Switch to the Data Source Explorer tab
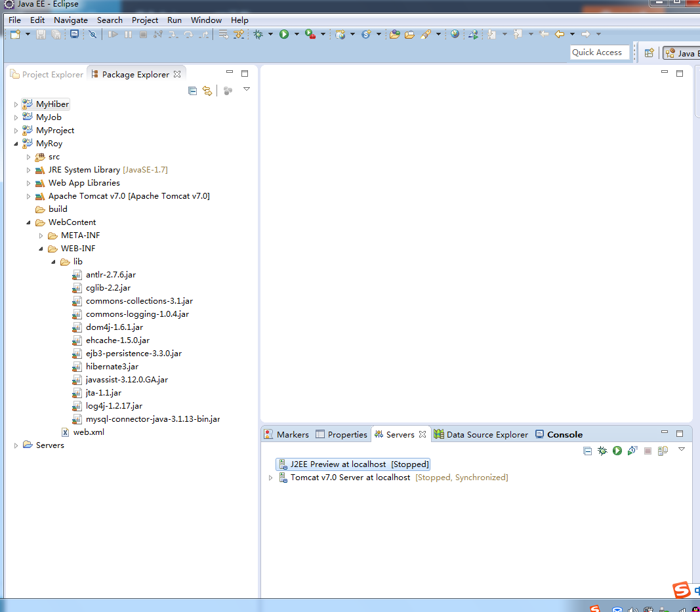 click(x=482, y=434)
